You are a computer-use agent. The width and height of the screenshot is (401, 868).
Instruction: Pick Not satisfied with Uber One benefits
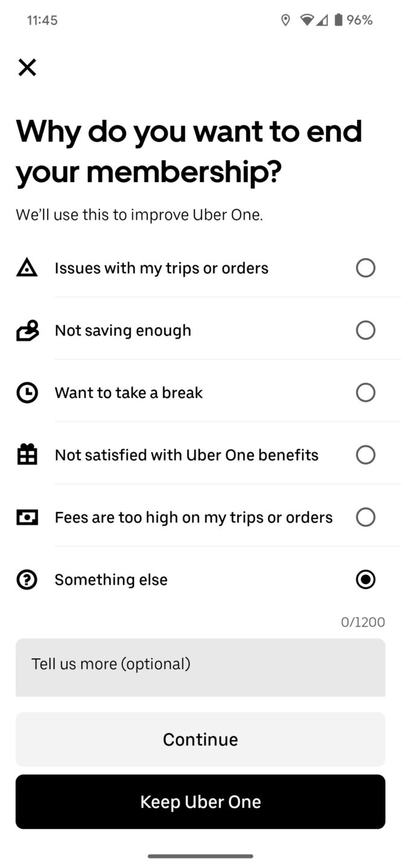(x=365, y=454)
